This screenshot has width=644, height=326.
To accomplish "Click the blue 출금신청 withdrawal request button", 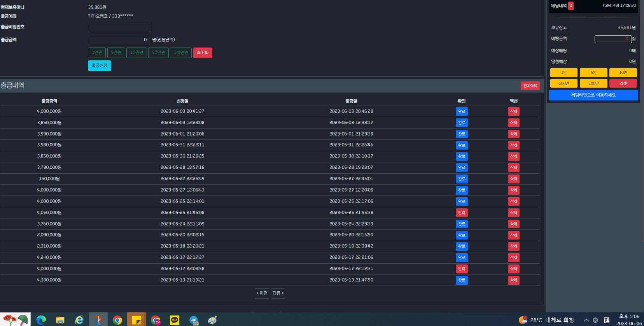I will coord(100,65).
